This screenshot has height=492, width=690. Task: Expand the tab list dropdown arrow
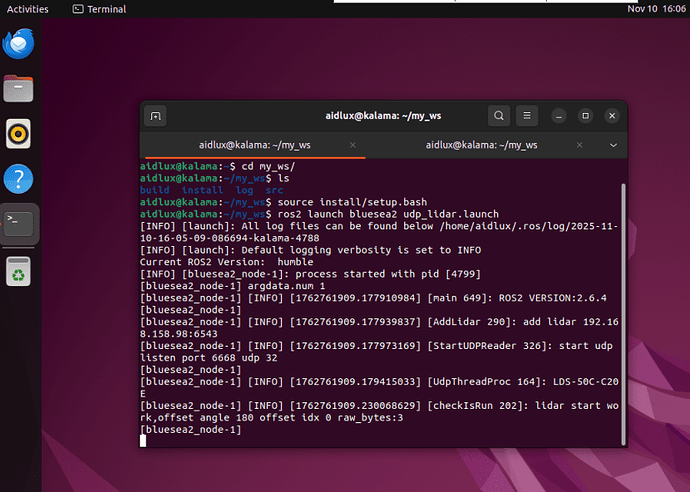point(614,144)
